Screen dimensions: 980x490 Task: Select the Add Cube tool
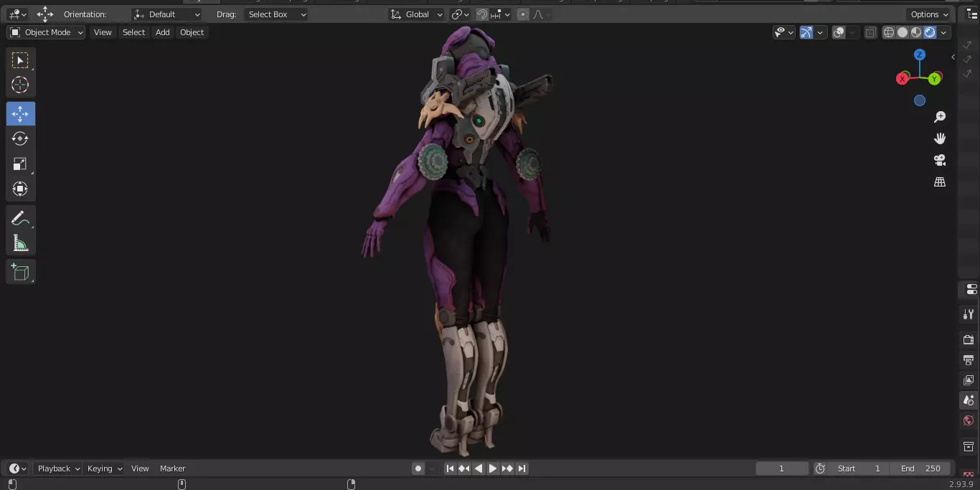20,272
